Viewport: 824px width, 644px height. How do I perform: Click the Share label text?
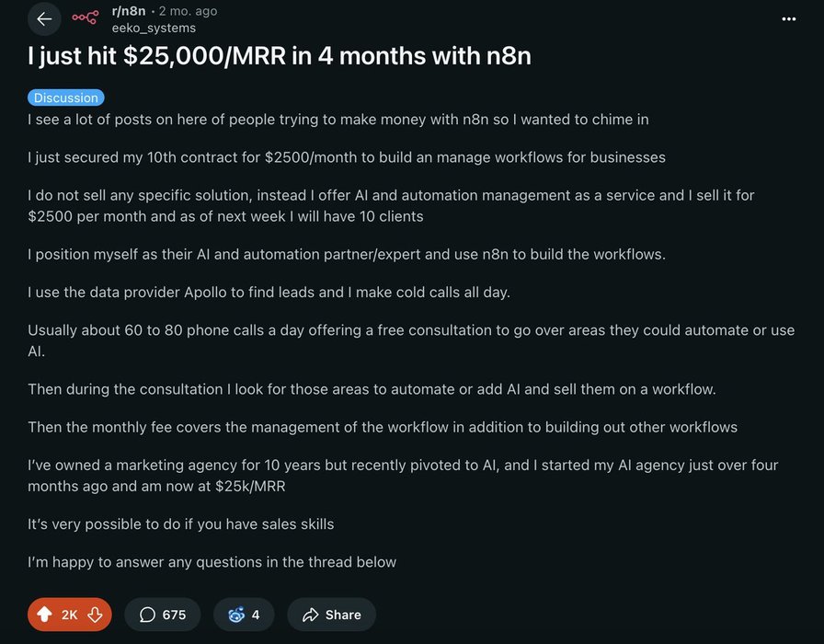(x=343, y=615)
